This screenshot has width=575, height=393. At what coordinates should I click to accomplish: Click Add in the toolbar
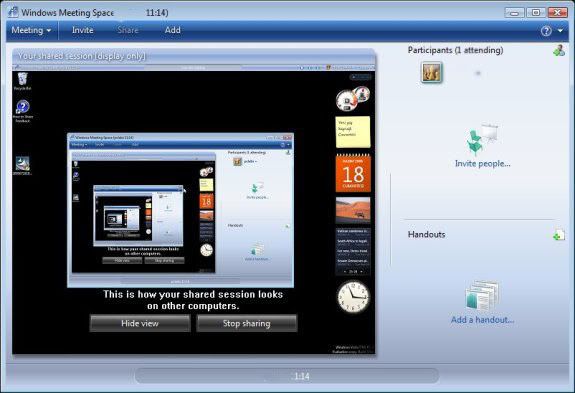tap(172, 30)
